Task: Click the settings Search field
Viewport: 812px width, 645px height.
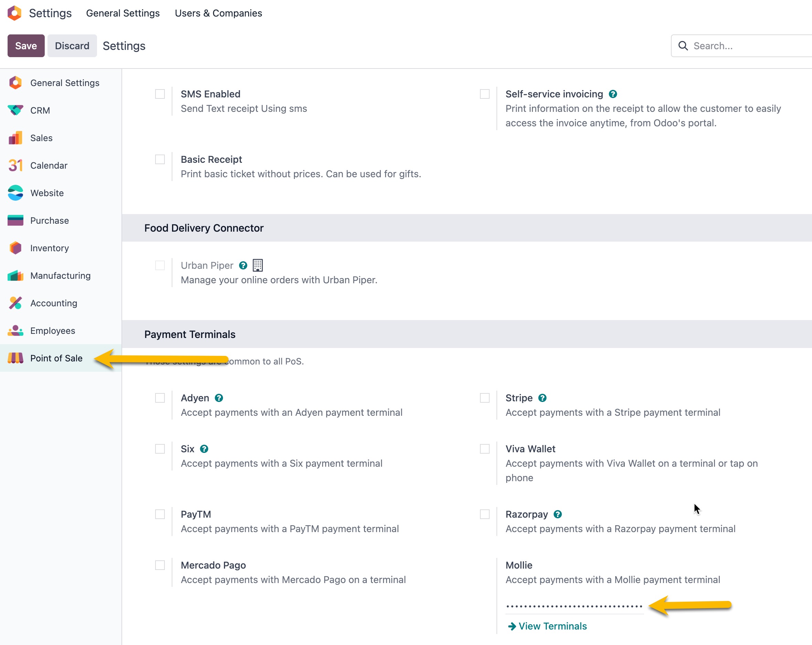Action: pos(749,46)
